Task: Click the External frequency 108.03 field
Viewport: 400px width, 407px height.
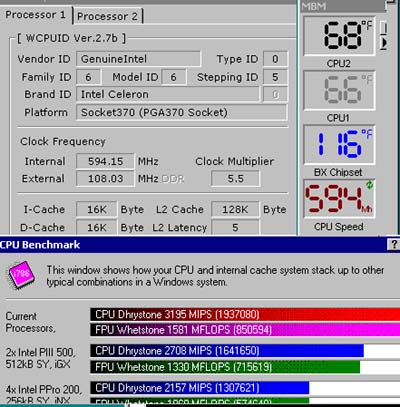Action: [x=105, y=179]
